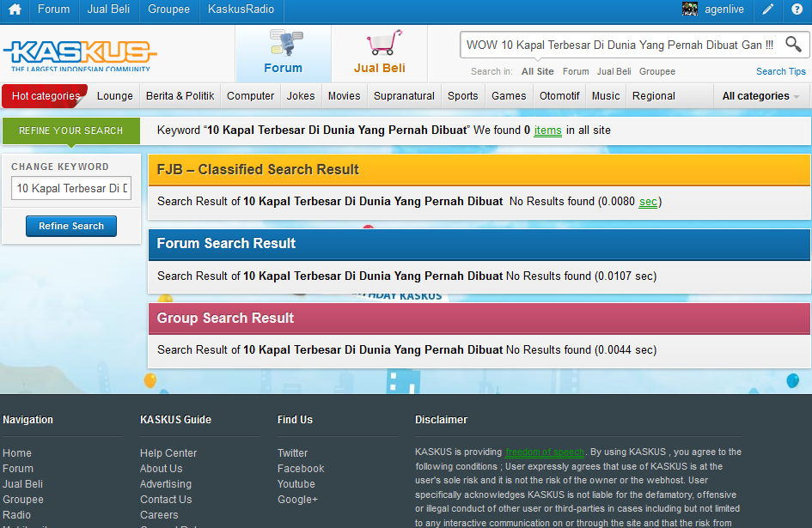Image resolution: width=812 pixels, height=528 pixels.
Task: Focus the main search text box
Action: click(x=620, y=45)
